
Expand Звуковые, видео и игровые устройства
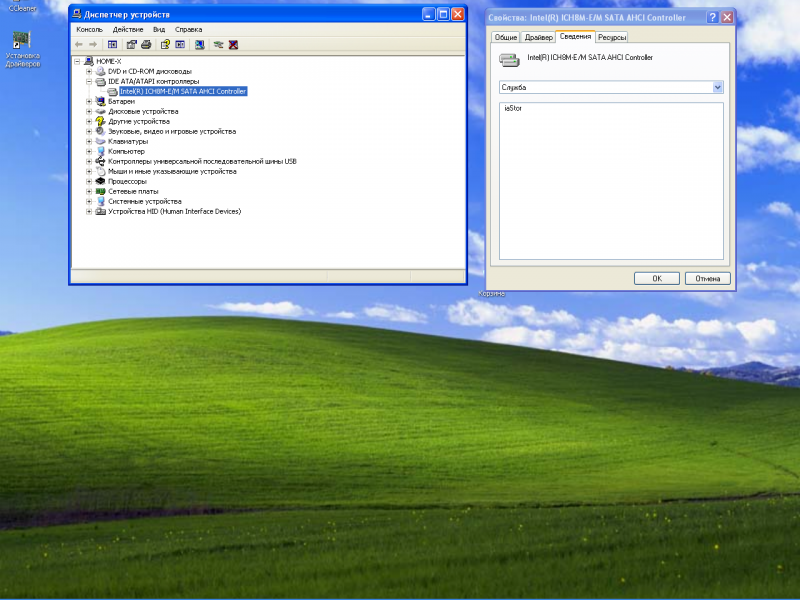tap(89, 132)
